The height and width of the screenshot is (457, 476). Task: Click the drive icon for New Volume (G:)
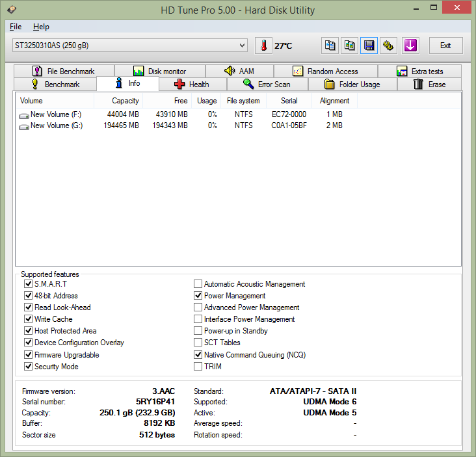click(24, 127)
